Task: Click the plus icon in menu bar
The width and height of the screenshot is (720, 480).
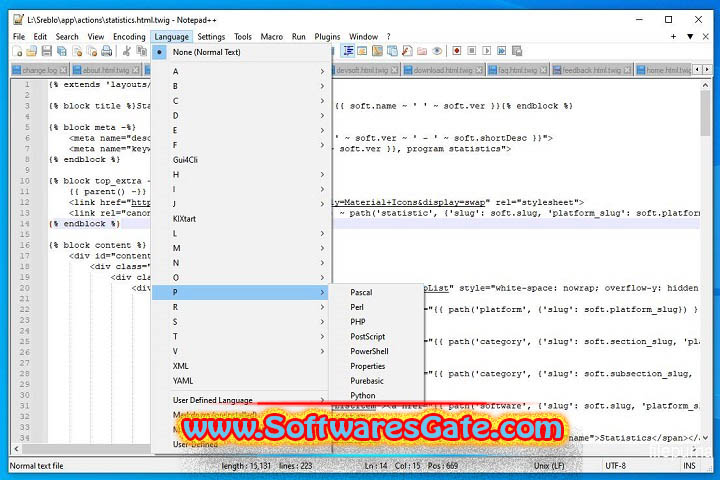Action: (x=673, y=36)
